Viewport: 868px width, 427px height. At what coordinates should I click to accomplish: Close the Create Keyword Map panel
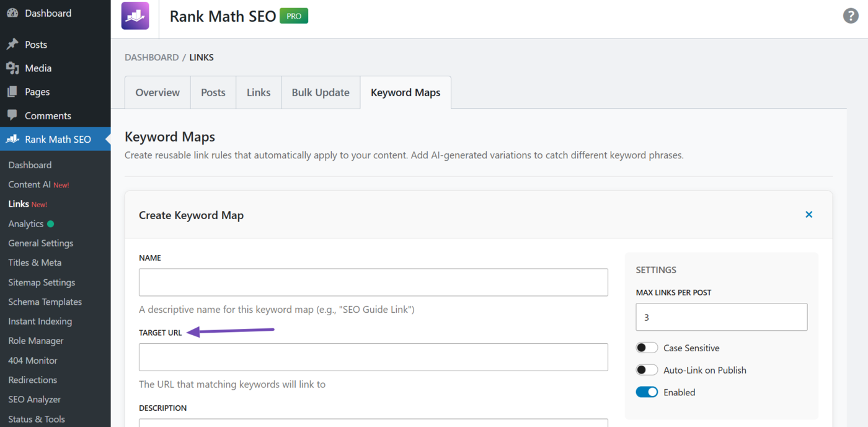point(809,214)
